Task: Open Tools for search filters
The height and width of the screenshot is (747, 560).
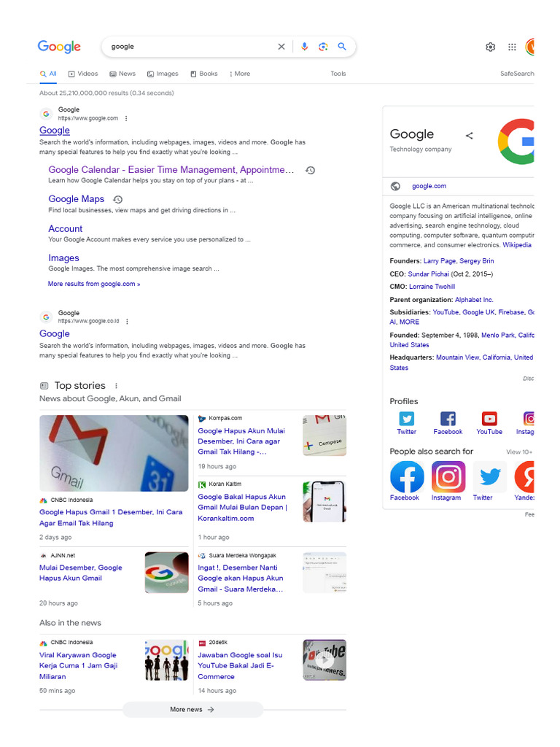Action: pos(338,74)
